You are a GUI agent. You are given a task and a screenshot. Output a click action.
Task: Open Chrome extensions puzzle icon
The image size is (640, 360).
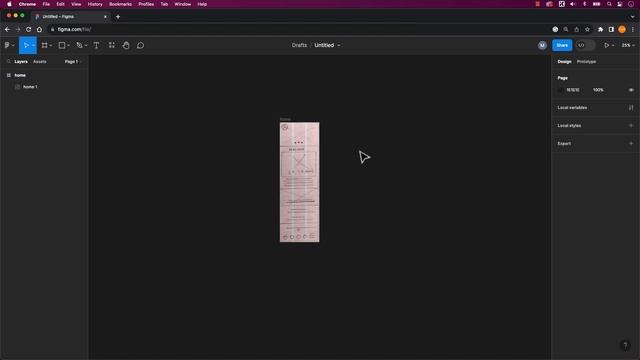(600, 29)
